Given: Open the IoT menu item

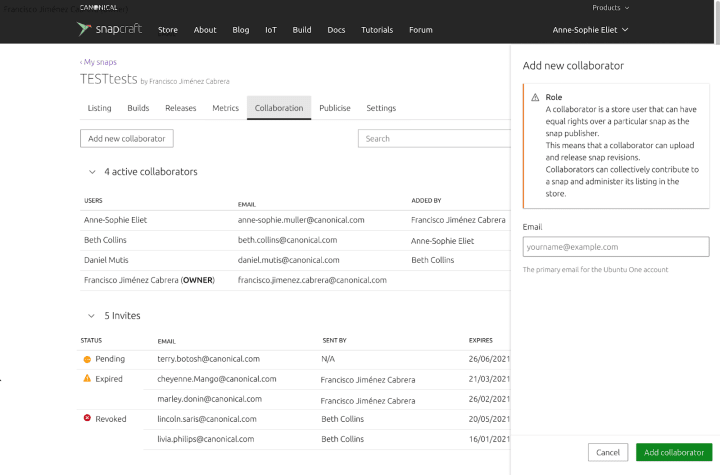Looking at the screenshot, I should click(x=271, y=30).
